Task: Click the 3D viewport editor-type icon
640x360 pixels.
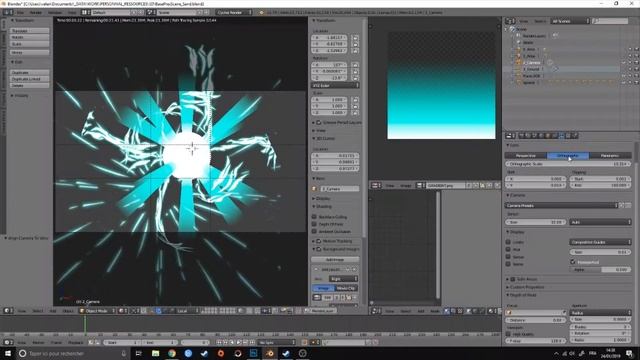Action: click(x=8, y=311)
